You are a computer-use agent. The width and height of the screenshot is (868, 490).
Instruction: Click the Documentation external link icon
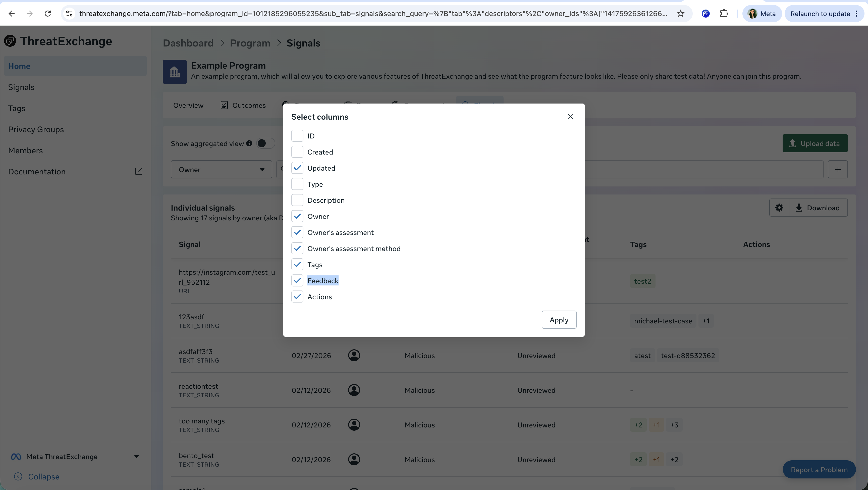pos(138,172)
